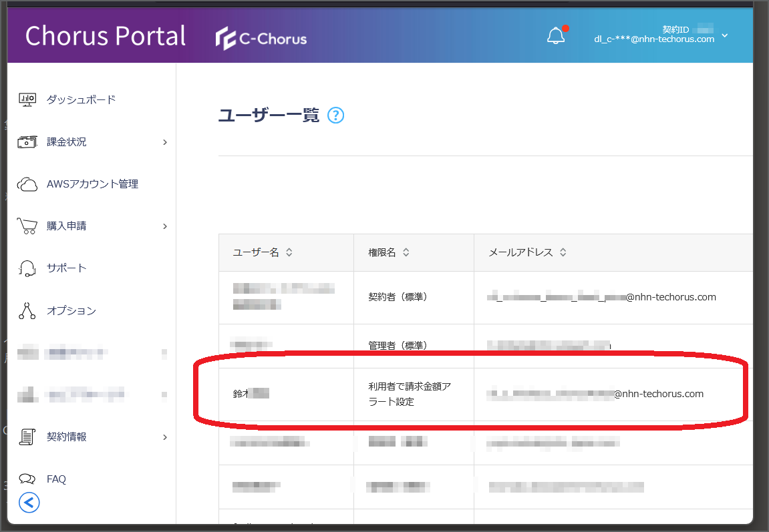Viewport: 769px width, 532px height.
Task: Click the FAQ speech bubbles icon
Action: (27, 479)
